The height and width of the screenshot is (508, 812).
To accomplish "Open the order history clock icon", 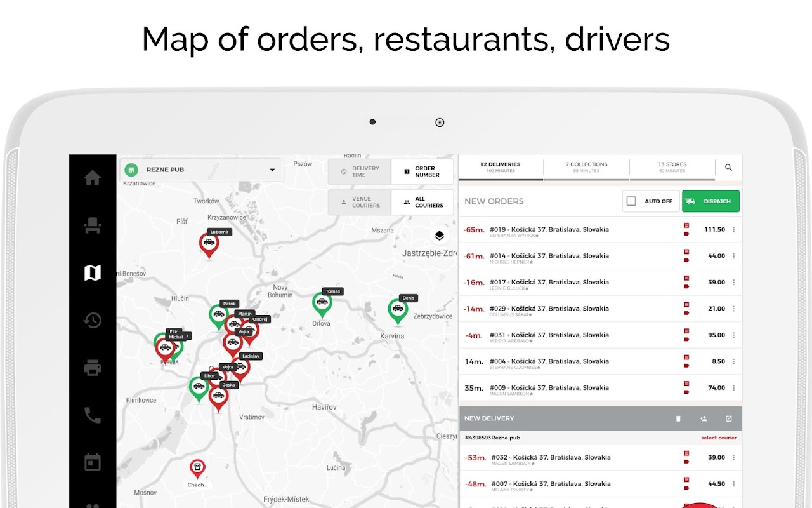I will 93,320.
